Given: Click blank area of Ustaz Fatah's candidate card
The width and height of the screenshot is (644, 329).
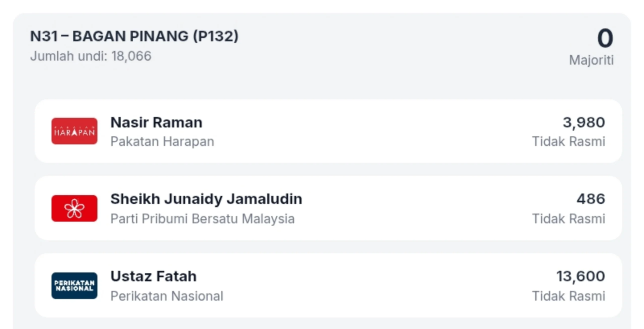Looking at the screenshot, I should click(377, 286).
